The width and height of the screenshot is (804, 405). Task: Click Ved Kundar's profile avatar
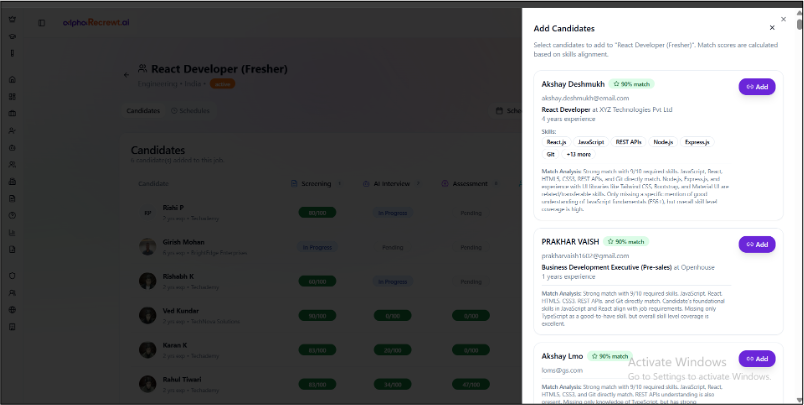click(148, 315)
